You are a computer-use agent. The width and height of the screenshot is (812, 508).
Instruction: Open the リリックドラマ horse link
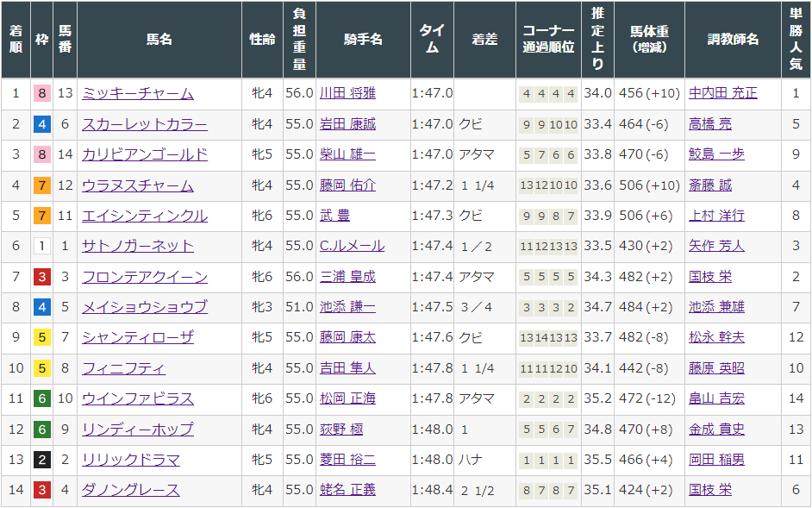point(130,460)
